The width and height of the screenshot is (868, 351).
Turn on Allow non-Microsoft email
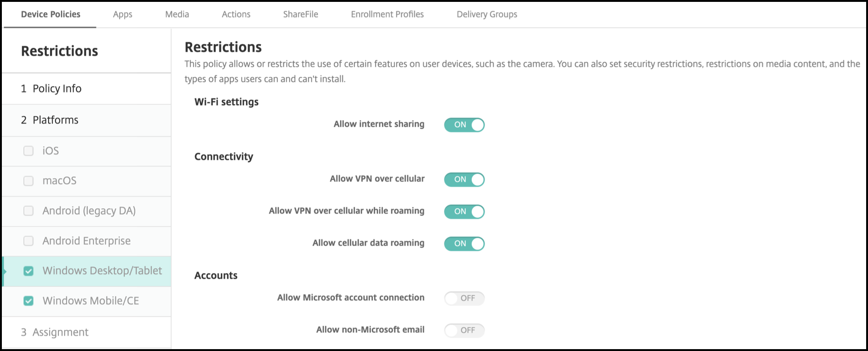[464, 330]
